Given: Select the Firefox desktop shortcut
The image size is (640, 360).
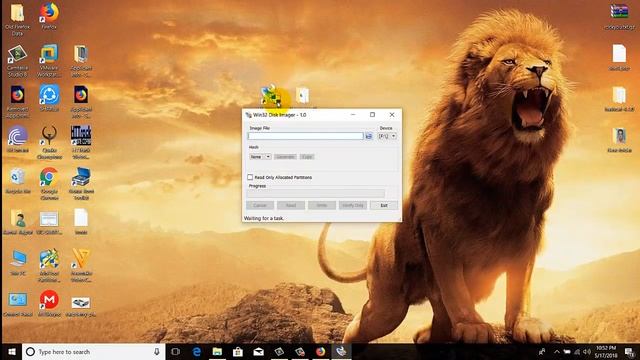Looking at the screenshot, I should click(49, 16).
